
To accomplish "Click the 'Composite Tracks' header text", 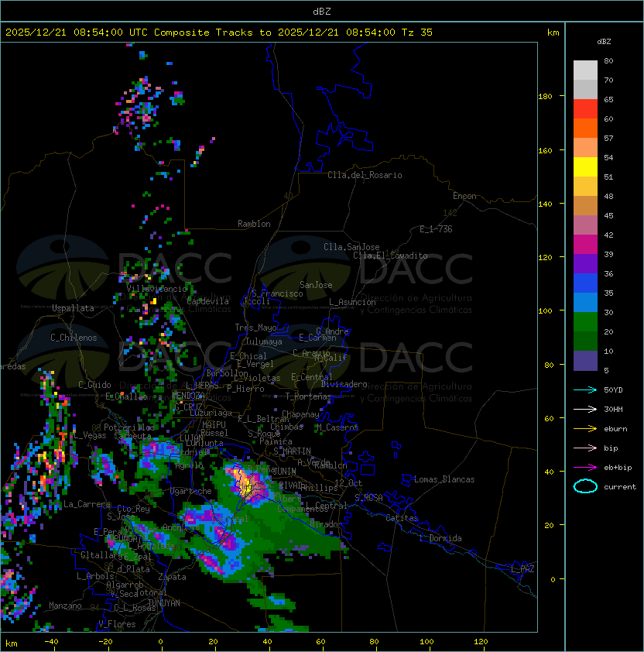I will 204,33.
